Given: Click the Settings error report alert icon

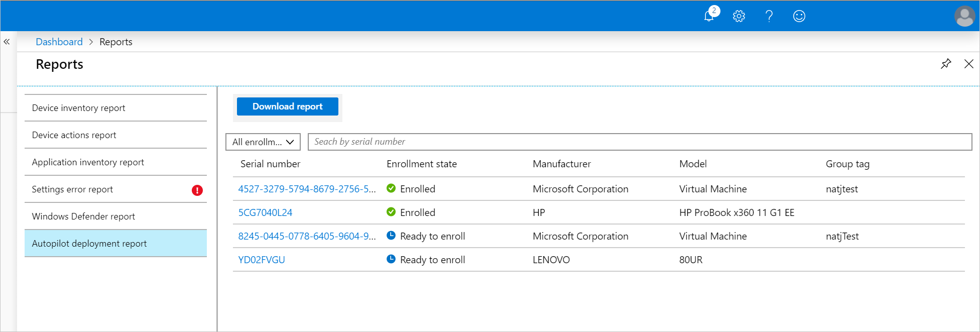Looking at the screenshot, I should coord(197,190).
